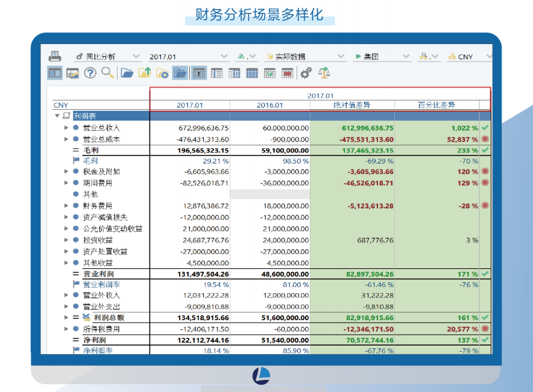Image resolution: width=533 pixels, height=392 pixels.
Task: Click the balance scale icon
Action: (324, 73)
